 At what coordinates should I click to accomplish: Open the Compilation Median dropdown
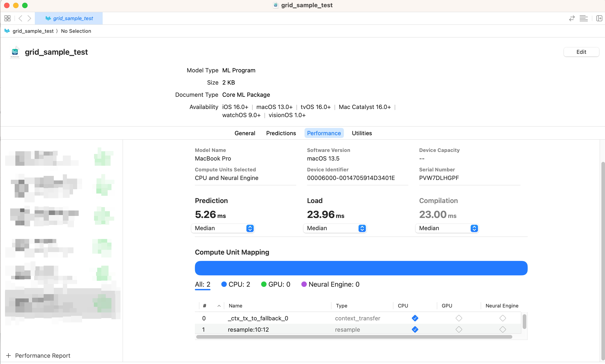pyautogui.click(x=447, y=228)
